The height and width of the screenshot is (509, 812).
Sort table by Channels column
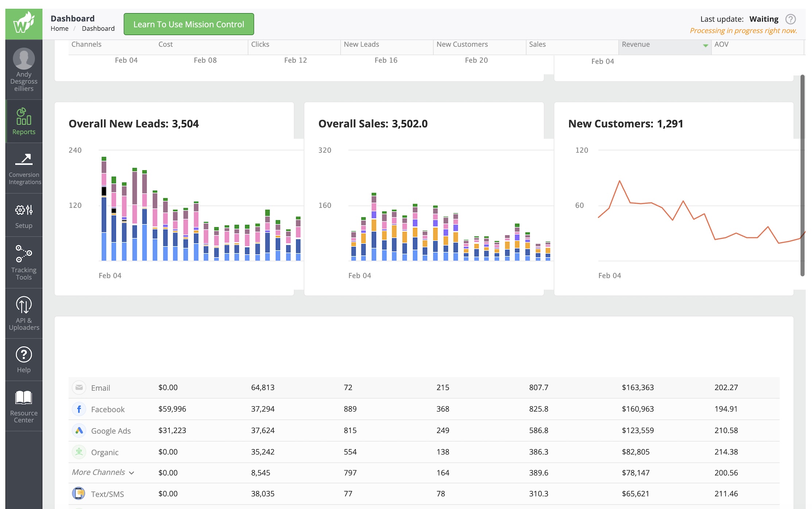click(86, 44)
